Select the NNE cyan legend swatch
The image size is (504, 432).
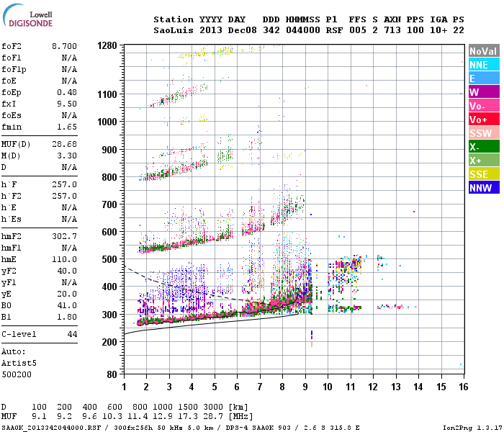pos(484,65)
